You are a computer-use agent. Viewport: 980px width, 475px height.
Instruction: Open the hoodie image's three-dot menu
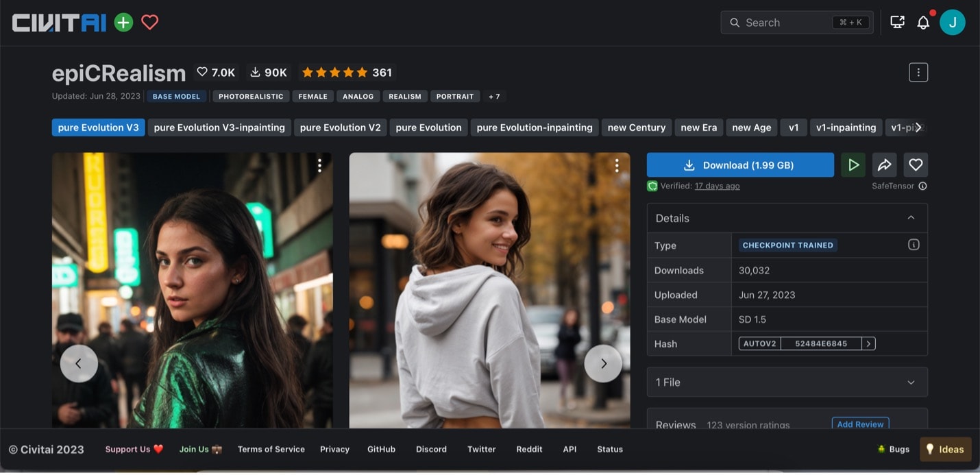coord(617,165)
